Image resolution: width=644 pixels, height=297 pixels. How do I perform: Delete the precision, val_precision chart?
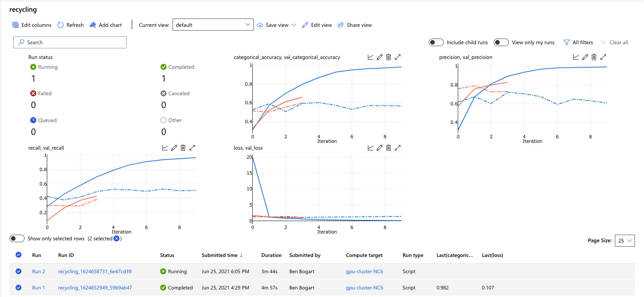[594, 57]
